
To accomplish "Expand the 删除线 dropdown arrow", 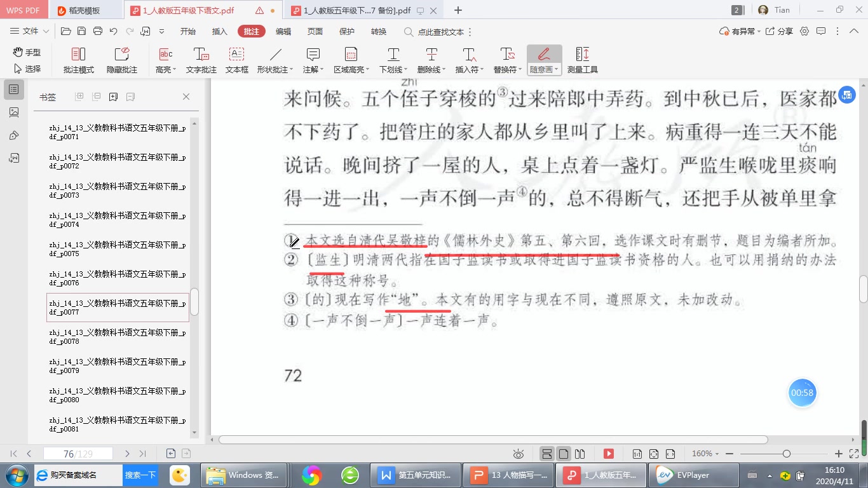I will point(443,70).
